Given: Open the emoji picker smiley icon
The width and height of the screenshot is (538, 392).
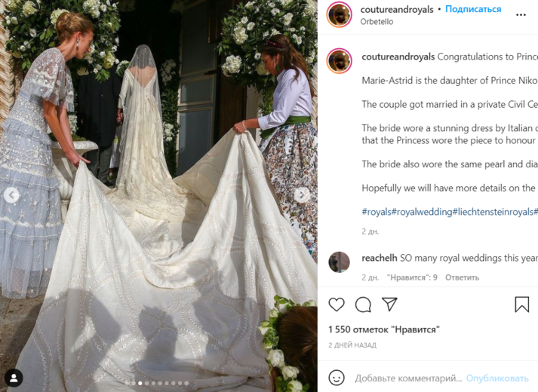Looking at the screenshot, I should pyautogui.click(x=337, y=378).
